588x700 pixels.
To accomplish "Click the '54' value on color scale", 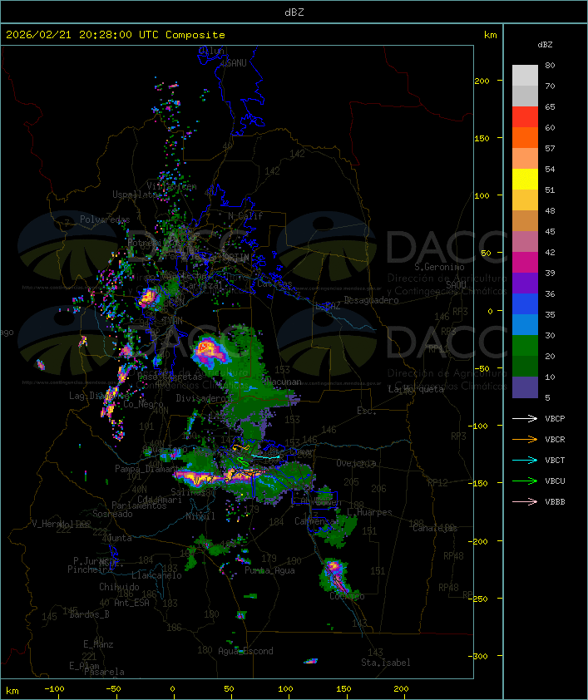I will (550, 170).
